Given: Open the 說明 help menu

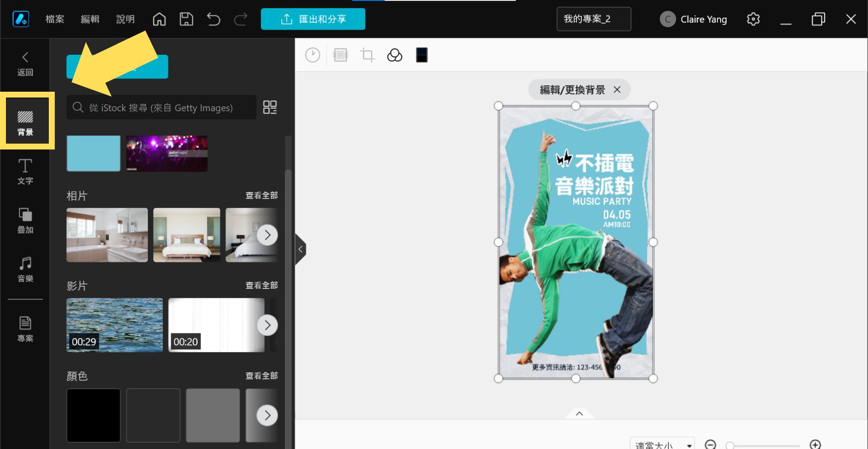Looking at the screenshot, I should tap(125, 19).
